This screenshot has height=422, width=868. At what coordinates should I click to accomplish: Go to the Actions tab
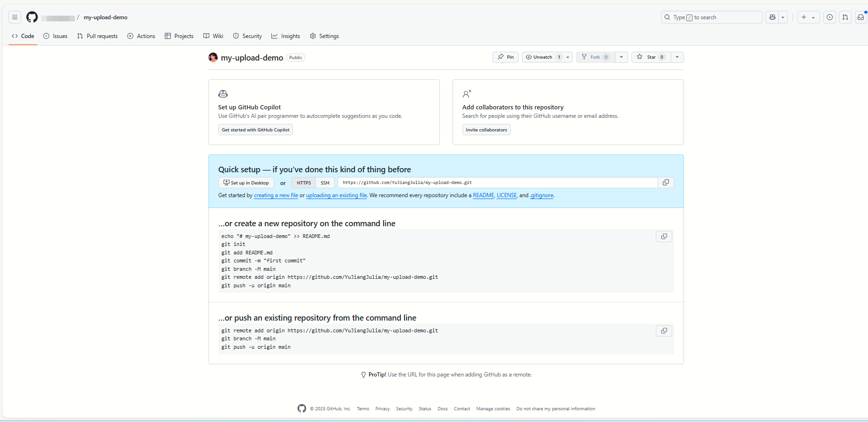(141, 36)
